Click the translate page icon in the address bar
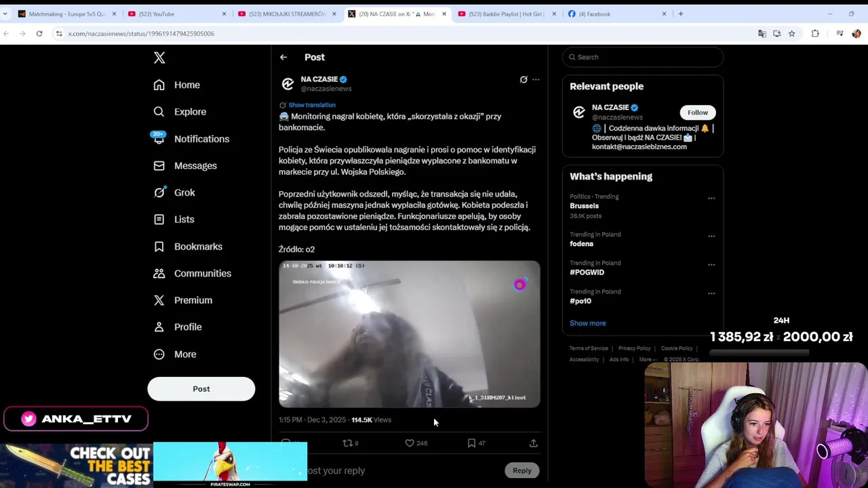This screenshot has height=488, width=868. 762,33
